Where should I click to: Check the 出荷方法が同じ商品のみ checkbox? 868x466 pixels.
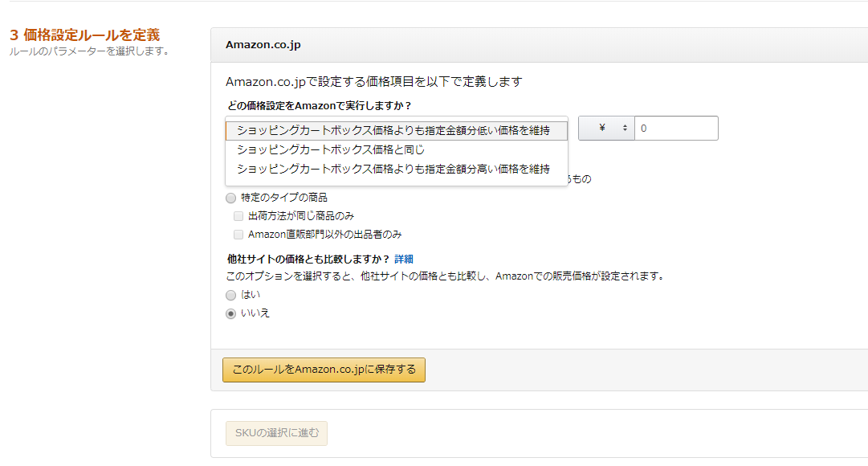pos(238,216)
